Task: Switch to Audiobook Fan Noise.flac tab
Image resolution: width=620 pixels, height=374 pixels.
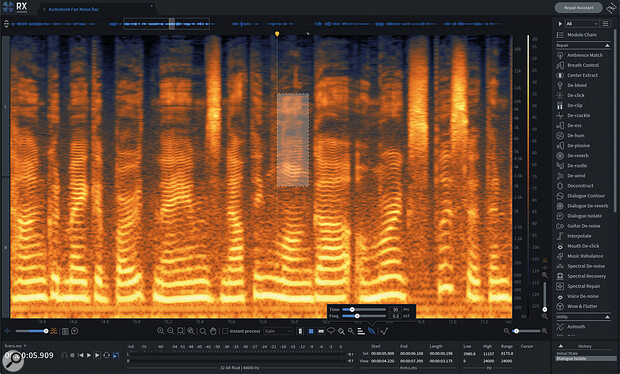Action: (x=74, y=9)
